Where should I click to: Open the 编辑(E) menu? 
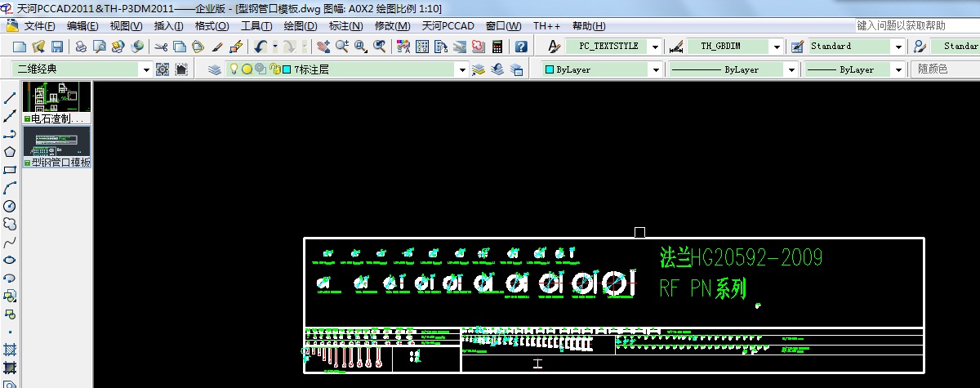82,25
